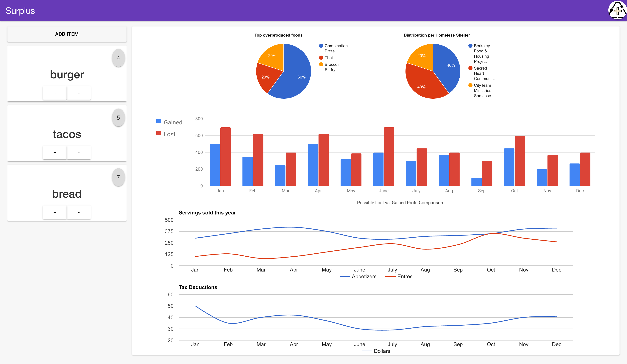The height and width of the screenshot is (364, 627).
Task: Click the Dollars legend in Tax Deductions chart
Action: click(376, 351)
